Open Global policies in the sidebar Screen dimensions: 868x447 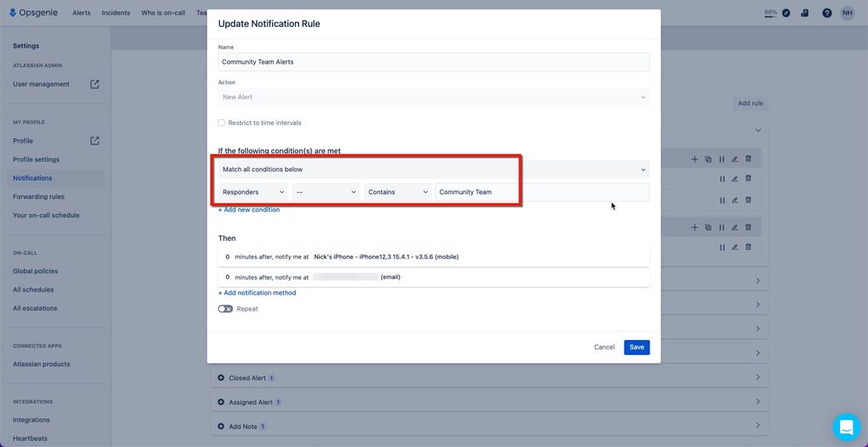tap(36, 271)
